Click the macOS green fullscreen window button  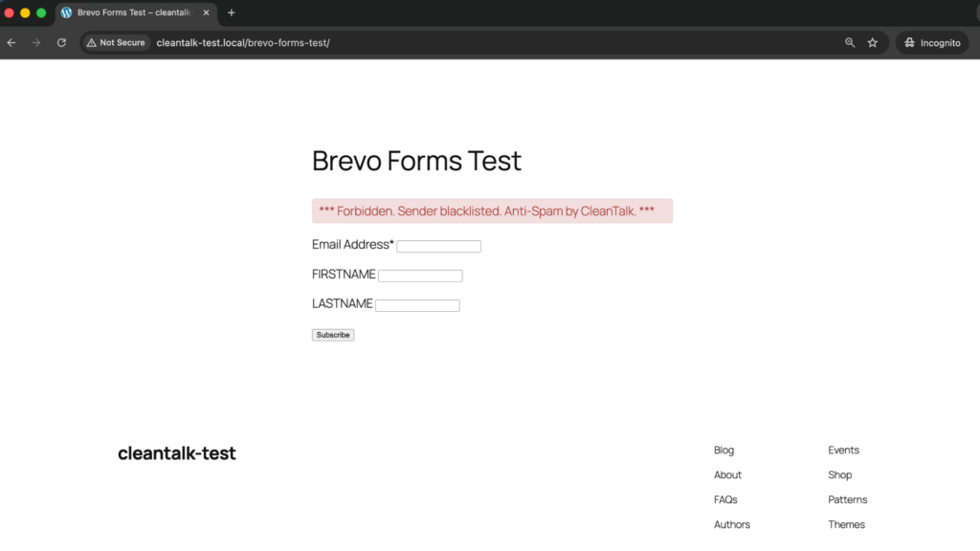tap(41, 12)
